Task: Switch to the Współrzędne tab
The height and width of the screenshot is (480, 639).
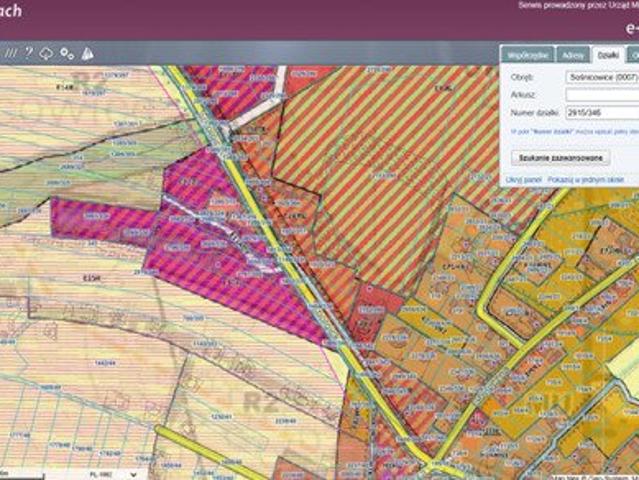Action: click(x=527, y=54)
